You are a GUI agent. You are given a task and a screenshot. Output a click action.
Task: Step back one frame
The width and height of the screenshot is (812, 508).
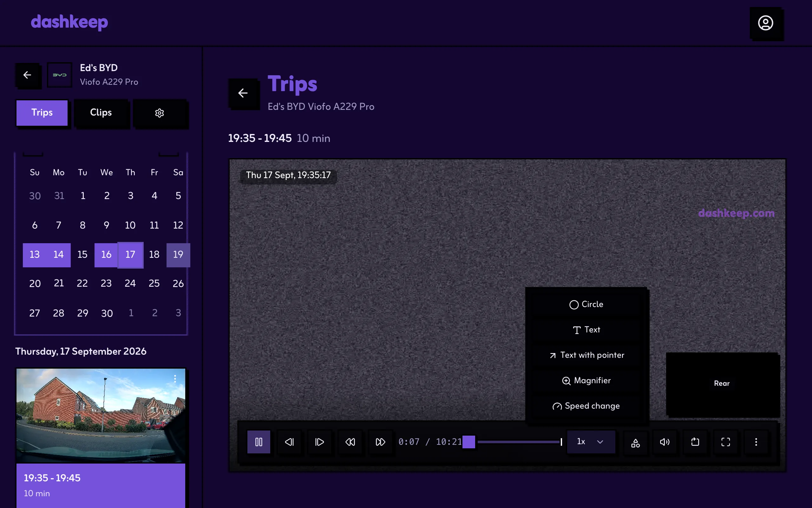point(289,442)
